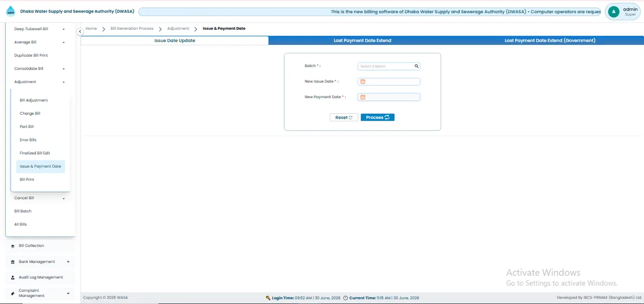
Task: Click the Bill Collection sidebar icon
Action: point(13,246)
